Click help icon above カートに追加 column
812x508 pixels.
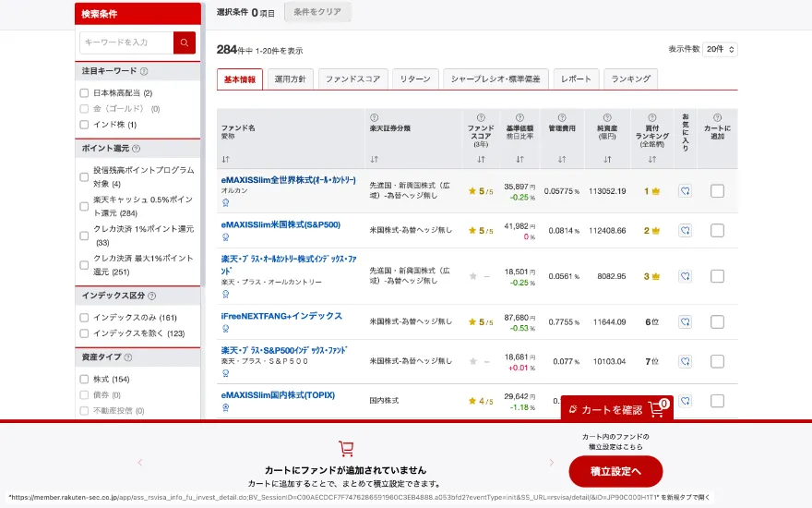tap(717, 117)
